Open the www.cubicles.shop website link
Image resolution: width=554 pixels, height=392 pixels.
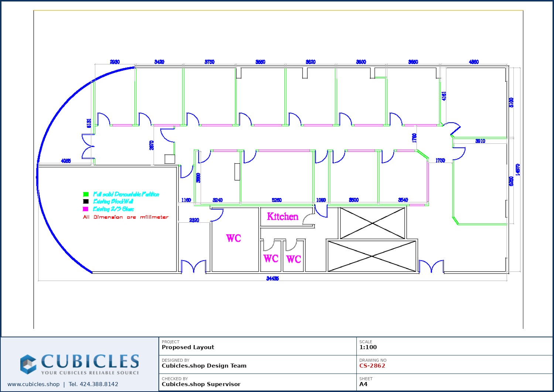34,384
